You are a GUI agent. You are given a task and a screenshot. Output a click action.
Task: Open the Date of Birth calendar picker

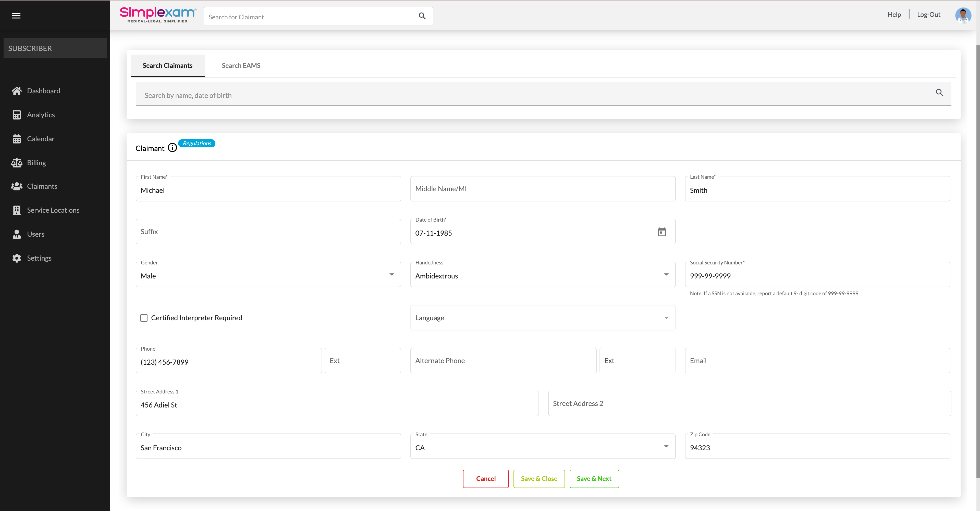661,232
